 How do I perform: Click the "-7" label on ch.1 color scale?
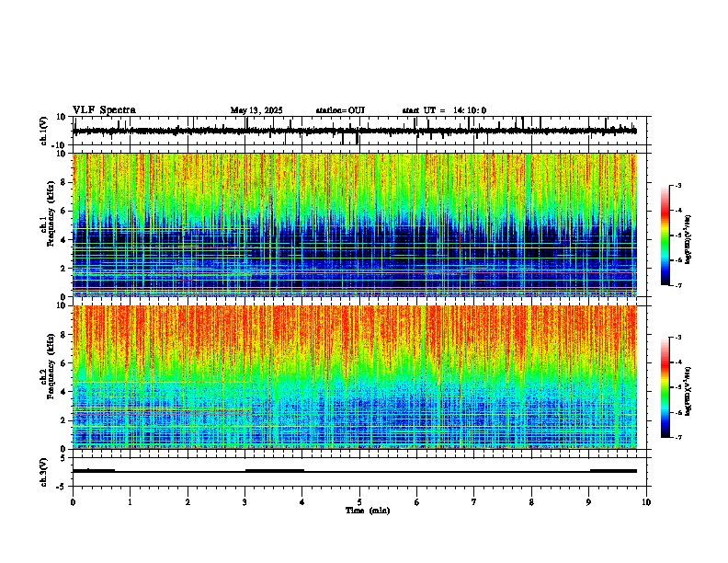678,285
